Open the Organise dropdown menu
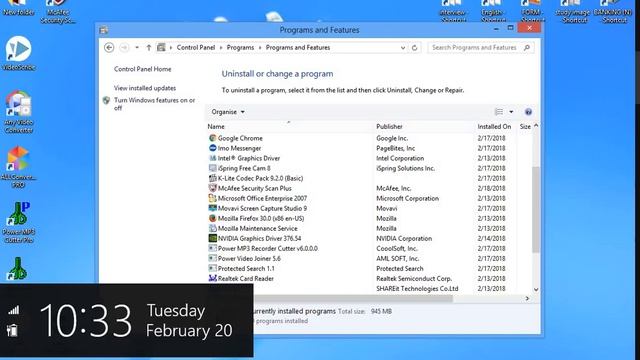 pos(228,112)
